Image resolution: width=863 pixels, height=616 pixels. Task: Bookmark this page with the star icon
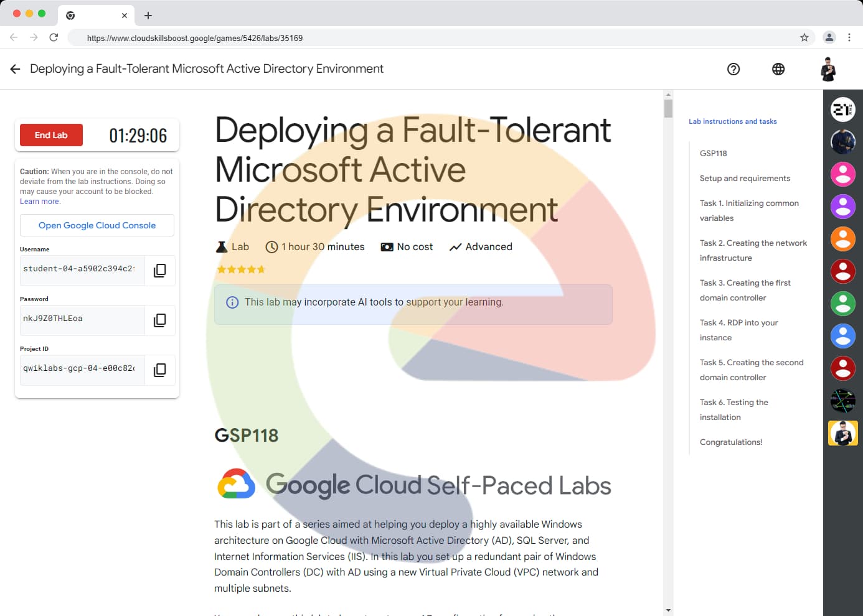click(804, 37)
